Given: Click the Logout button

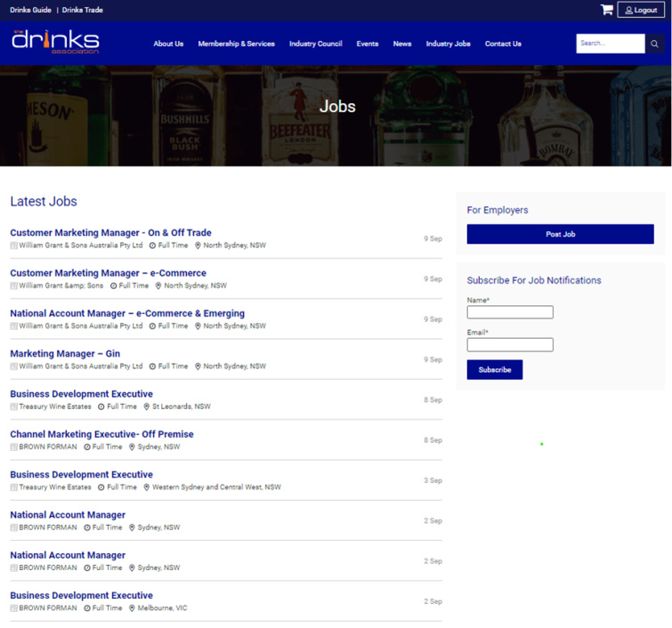Looking at the screenshot, I should (x=641, y=10).
